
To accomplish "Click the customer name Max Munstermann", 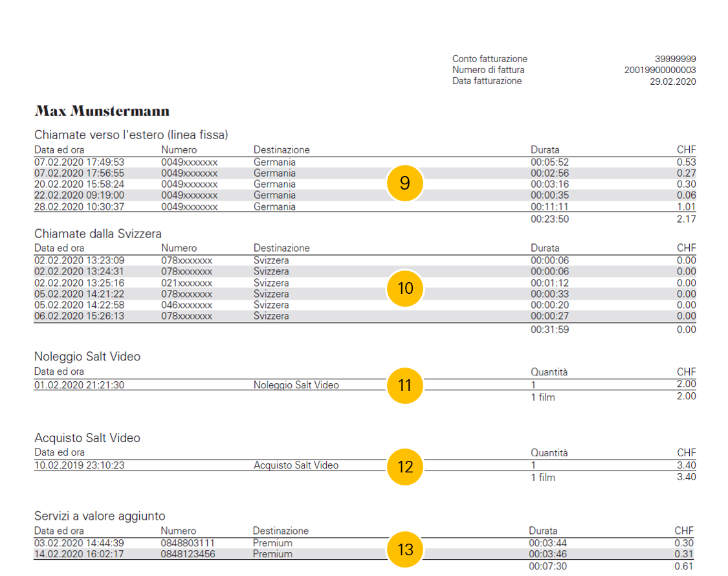I will point(102,111).
